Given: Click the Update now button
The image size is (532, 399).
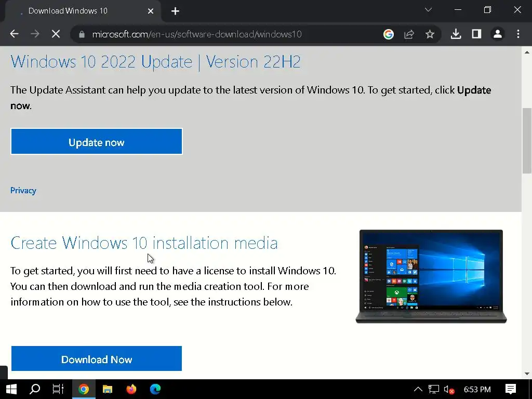Looking at the screenshot, I should pos(97,141).
